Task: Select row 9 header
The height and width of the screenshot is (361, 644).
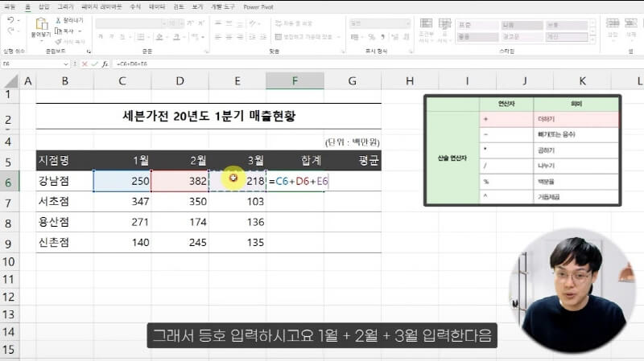Action: click(x=9, y=244)
